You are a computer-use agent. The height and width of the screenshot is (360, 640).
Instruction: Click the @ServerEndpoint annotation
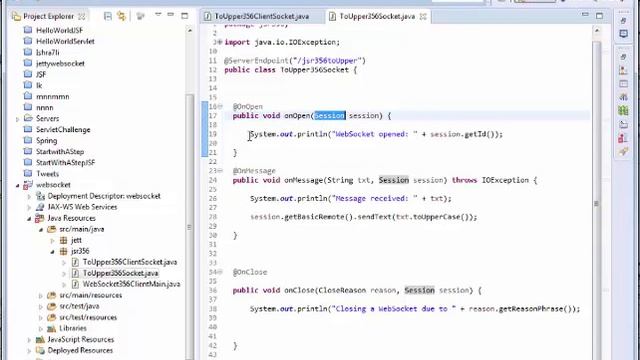295,61
